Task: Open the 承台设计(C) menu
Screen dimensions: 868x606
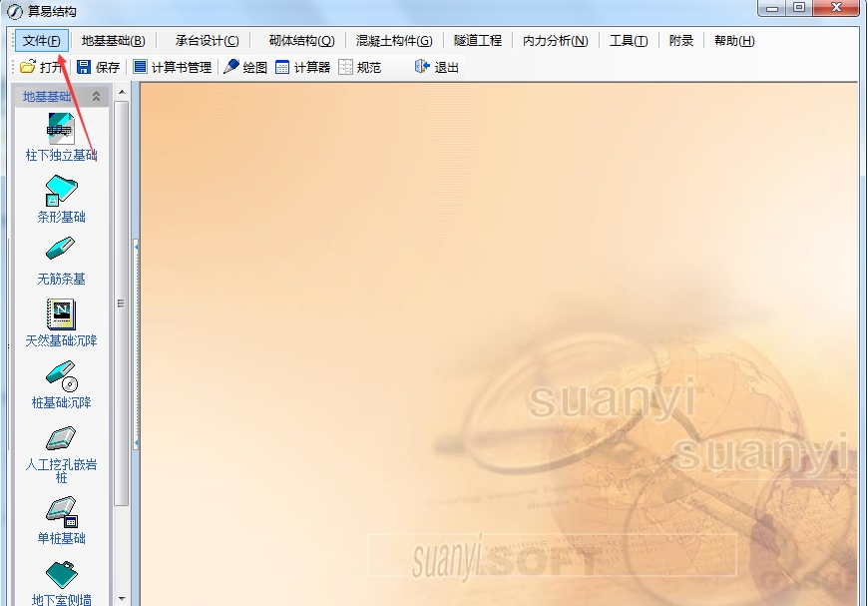Action: 208,41
